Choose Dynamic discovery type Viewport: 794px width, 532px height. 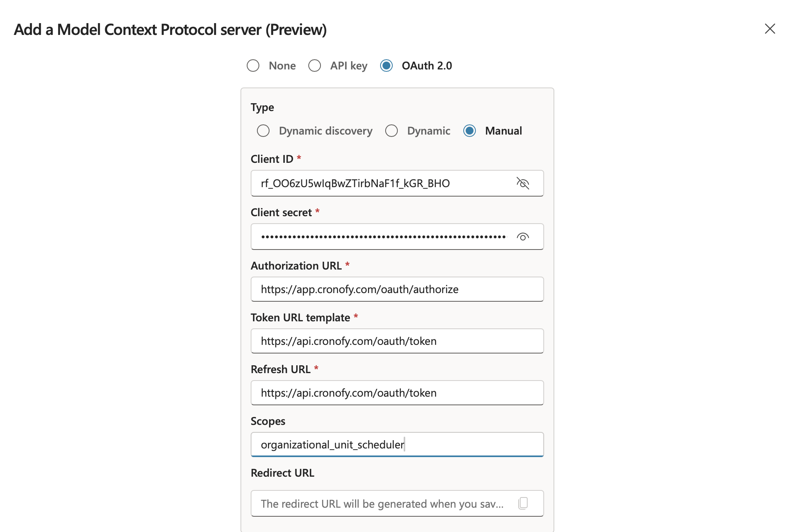tap(263, 131)
